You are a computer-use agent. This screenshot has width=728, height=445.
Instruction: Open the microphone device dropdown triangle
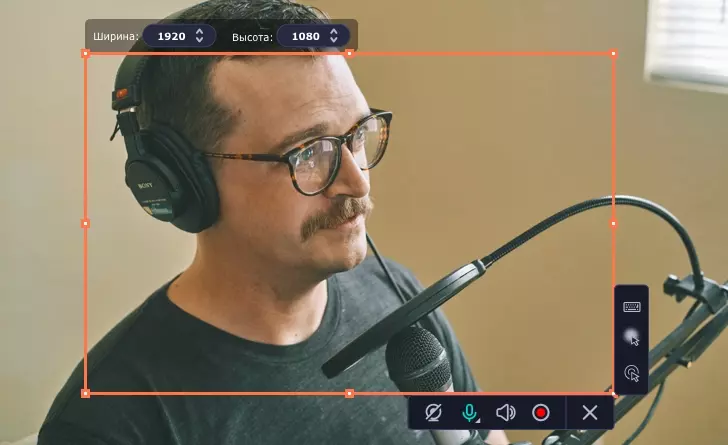pos(478,420)
